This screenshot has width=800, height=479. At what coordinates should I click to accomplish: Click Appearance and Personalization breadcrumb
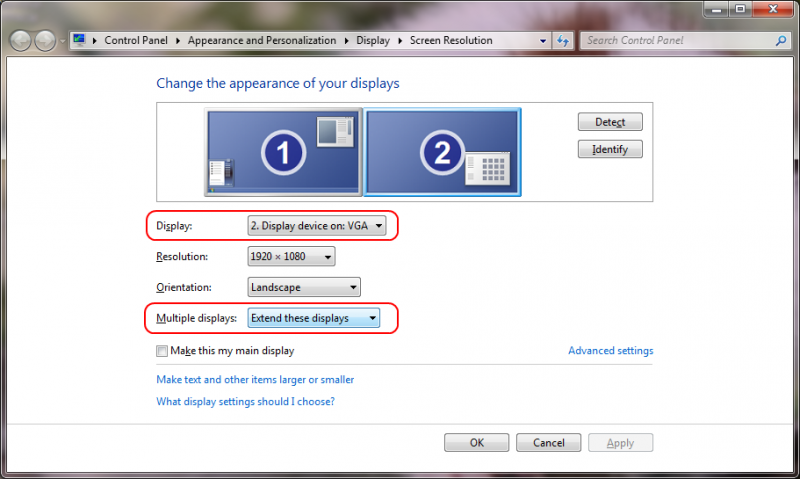(x=262, y=40)
